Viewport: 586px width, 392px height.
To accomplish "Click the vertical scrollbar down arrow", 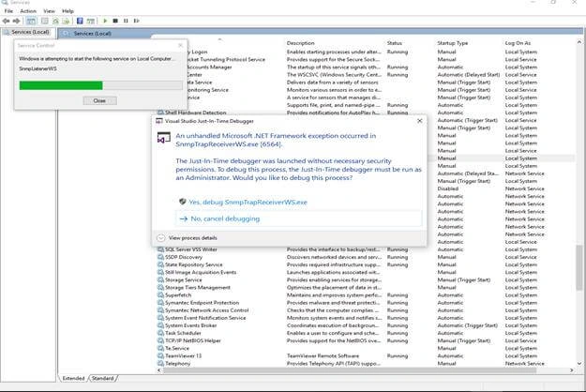I will click(579, 363).
